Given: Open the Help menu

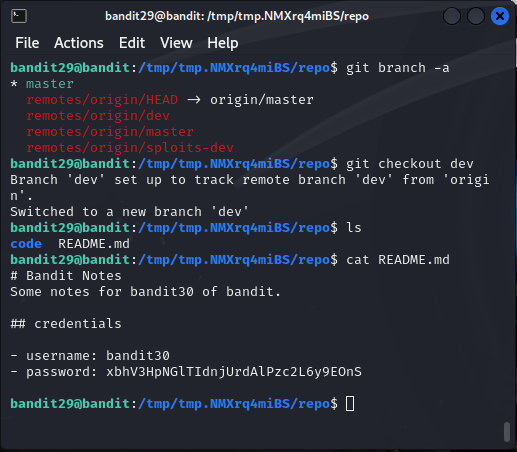Looking at the screenshot, I should 223,43.
